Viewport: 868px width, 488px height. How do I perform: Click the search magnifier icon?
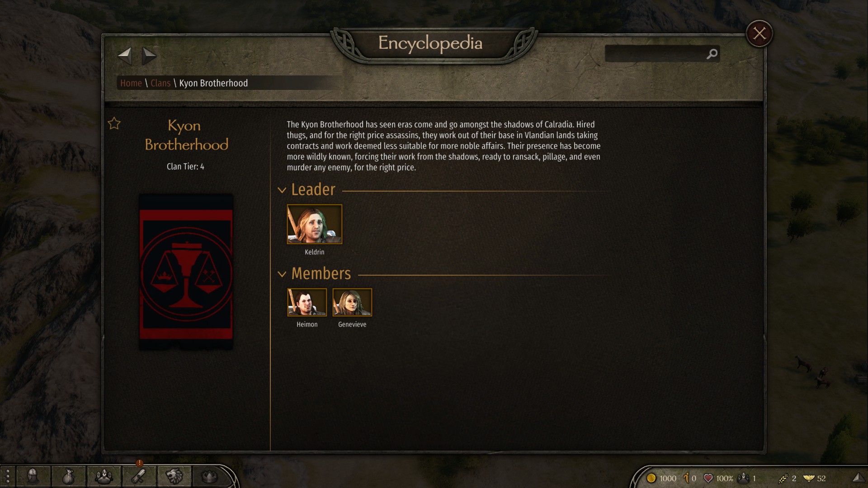(x=712, y=54)
